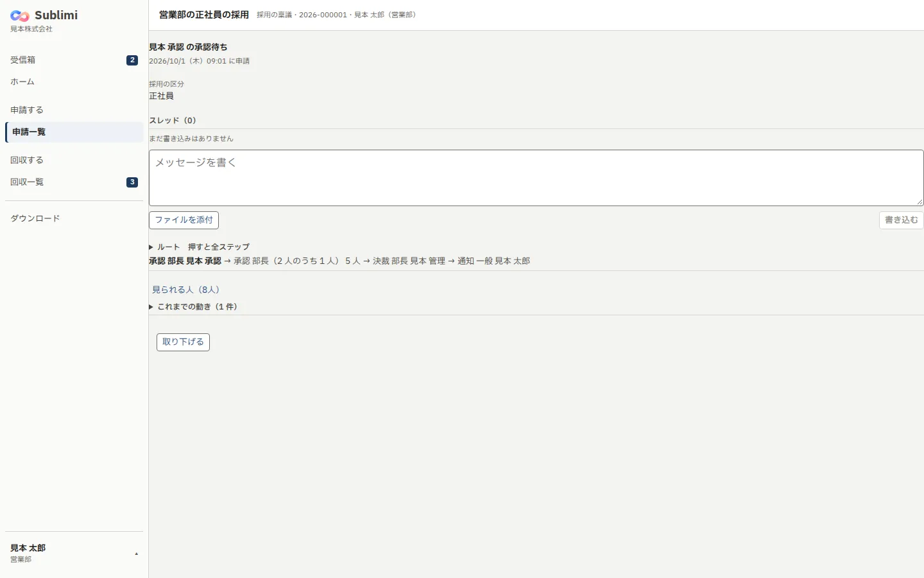Click the 受信箱 badge showing 2
The image size is (924, 578).
click(x=132, y=60)
